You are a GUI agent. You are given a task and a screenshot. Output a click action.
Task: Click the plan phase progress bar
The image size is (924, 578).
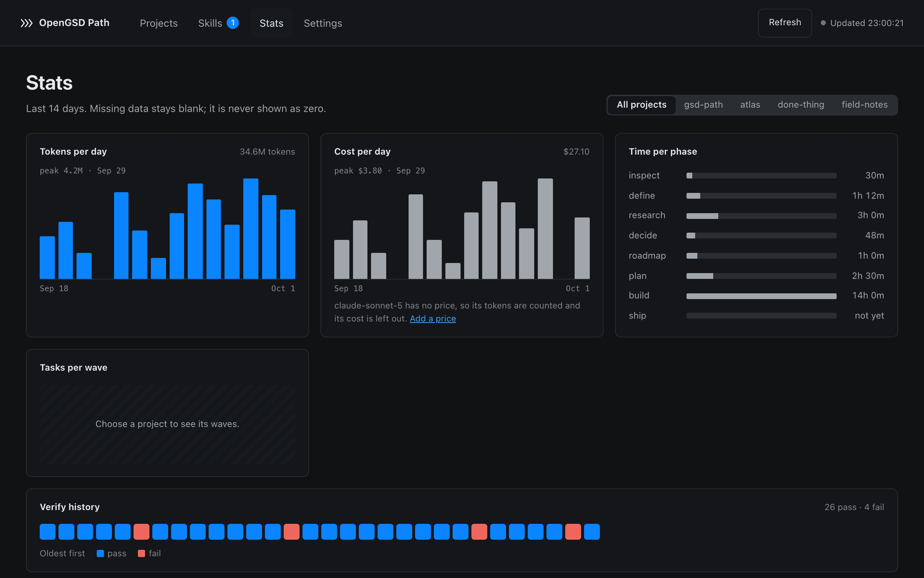(x=761, y=276)
